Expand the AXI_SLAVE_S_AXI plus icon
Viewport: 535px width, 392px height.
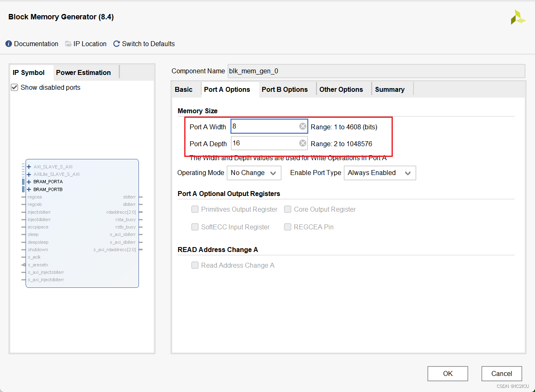click(29, 167)
